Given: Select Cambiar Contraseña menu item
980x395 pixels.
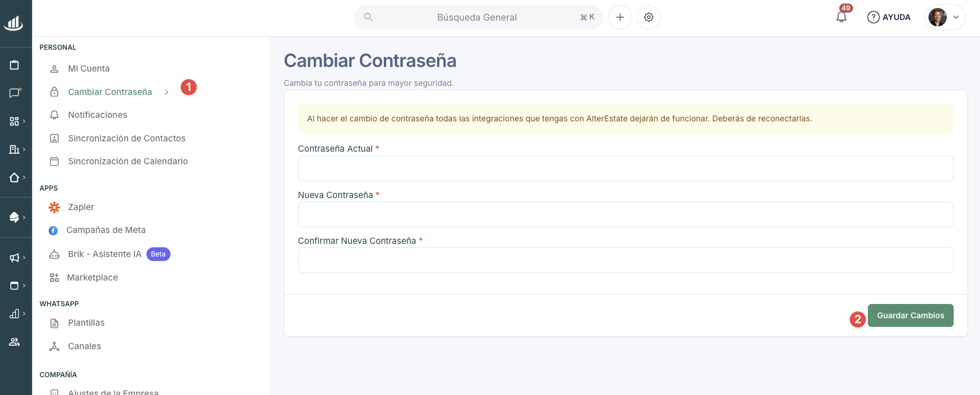Looking at the screenshot, I should (110, 92).
